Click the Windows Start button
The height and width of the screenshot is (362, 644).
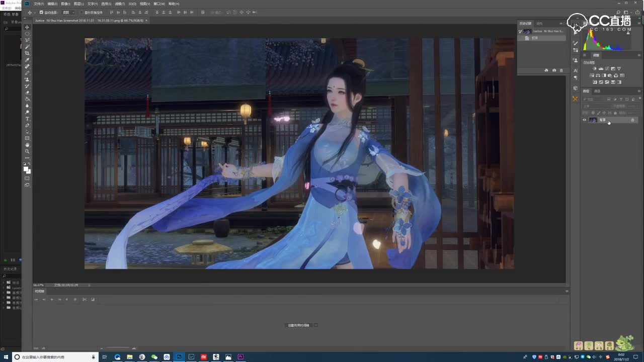point(6,357)
